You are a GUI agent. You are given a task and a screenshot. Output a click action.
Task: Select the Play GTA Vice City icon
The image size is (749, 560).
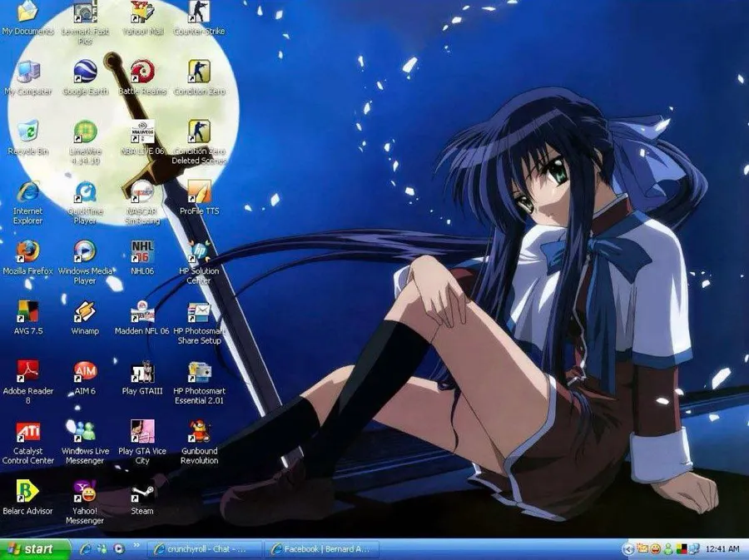142,444
